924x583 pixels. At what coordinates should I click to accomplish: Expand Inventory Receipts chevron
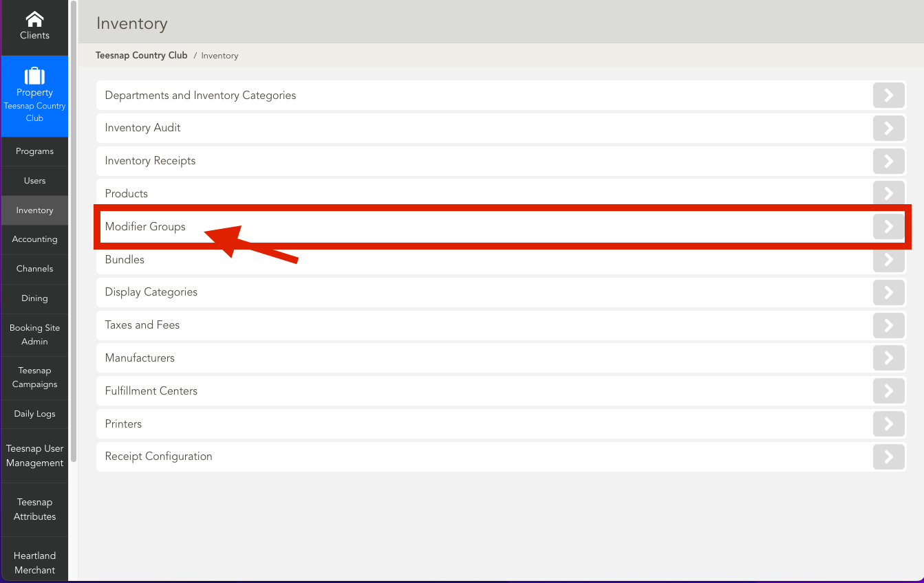click(x=888, y=161)
